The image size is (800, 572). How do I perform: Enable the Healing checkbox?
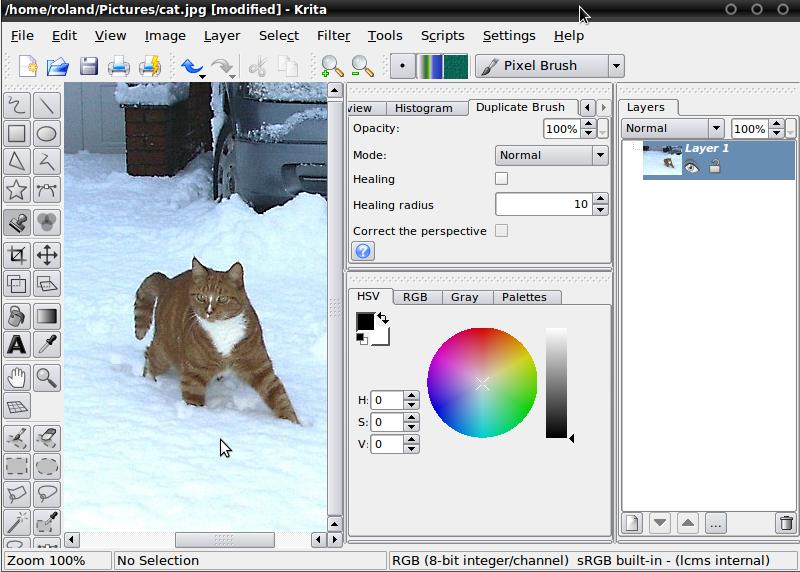click(501, 179)
